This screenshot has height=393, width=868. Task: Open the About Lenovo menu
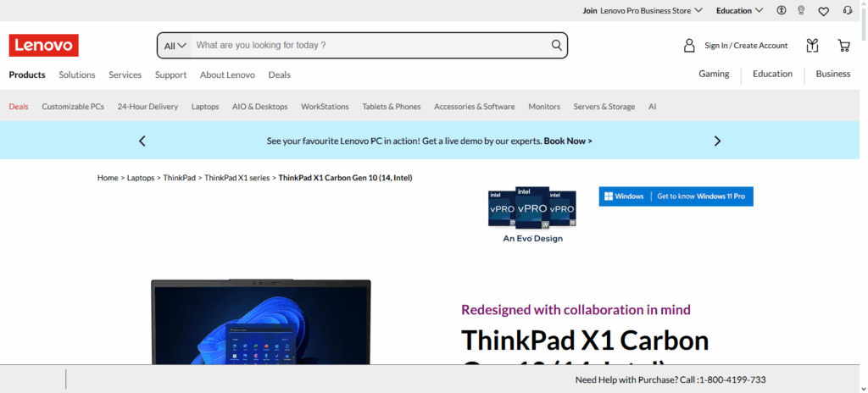227,75
